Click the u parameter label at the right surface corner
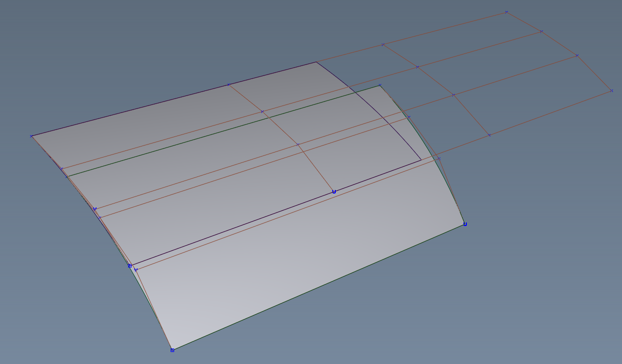 (x=465, y=224)
